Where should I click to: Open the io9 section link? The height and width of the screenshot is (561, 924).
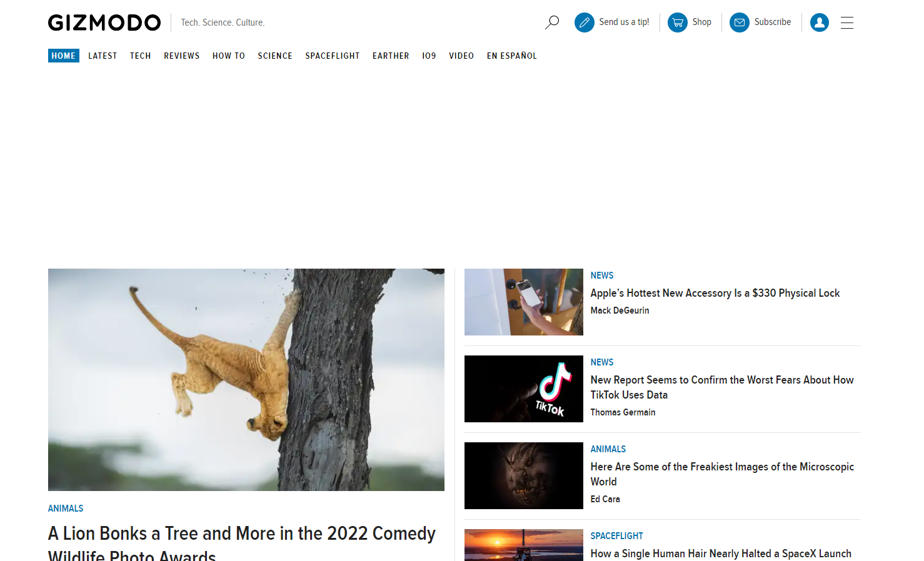[429, 56]
